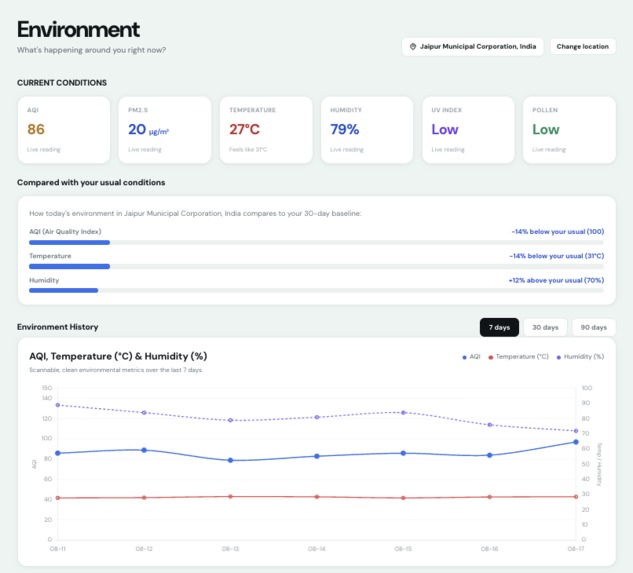Click '-14% below your usual (31°C)' text
Viewport: 633px width, 573px height.
(x=556, y=256)
